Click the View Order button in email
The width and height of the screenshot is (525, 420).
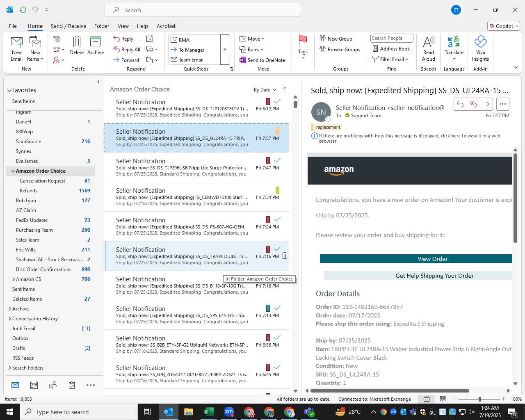pos(416,259)
